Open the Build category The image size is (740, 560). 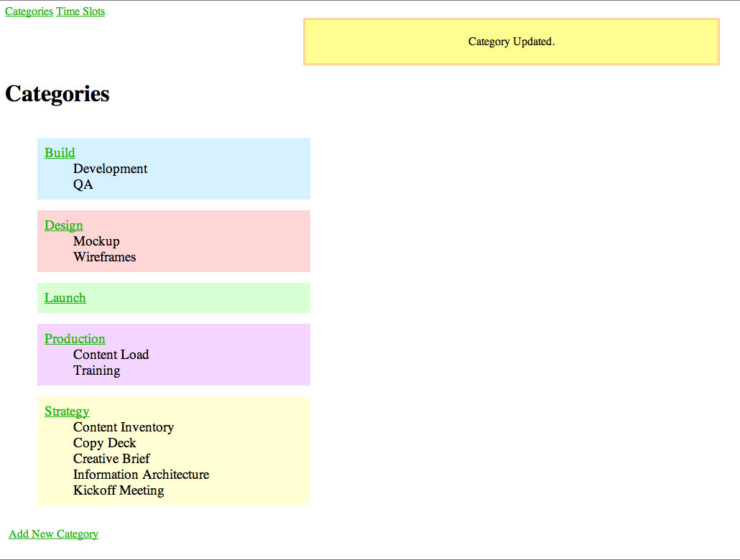coord(60,153)
